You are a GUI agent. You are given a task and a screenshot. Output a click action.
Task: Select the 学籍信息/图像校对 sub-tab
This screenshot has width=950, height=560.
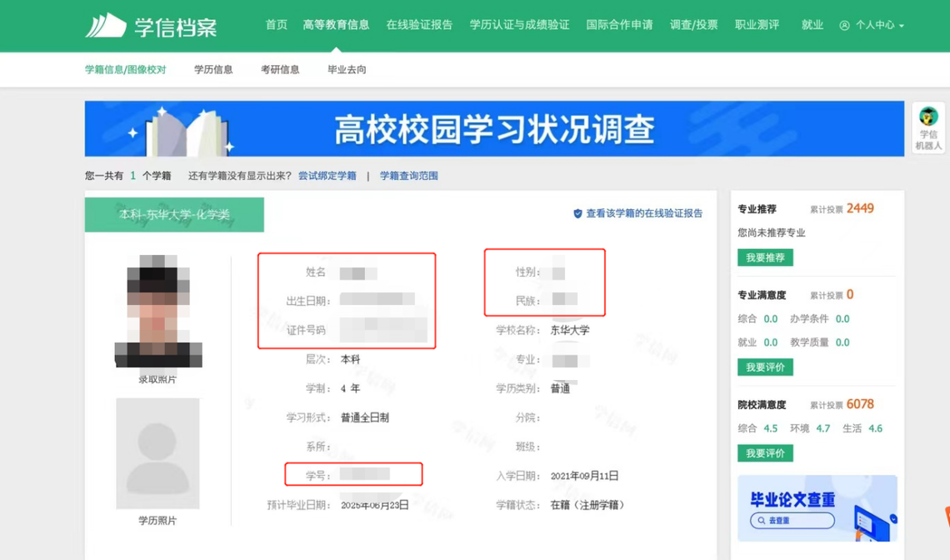[x=125, y=70]
